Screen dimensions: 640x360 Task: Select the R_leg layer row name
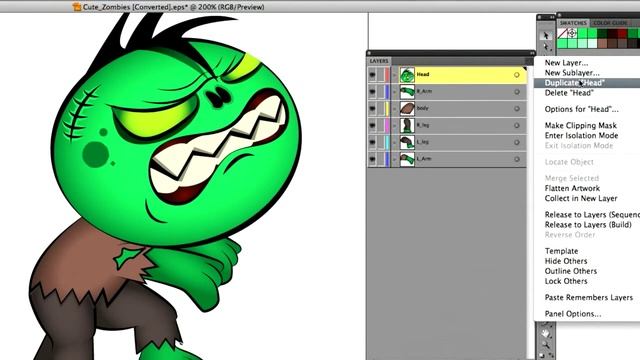(423, 125)
